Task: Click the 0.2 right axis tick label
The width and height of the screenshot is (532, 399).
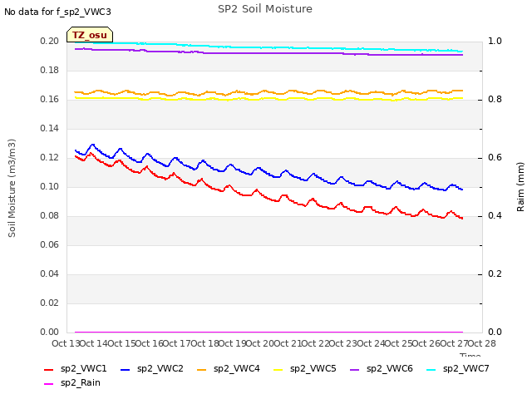Action: click(495, 273)
